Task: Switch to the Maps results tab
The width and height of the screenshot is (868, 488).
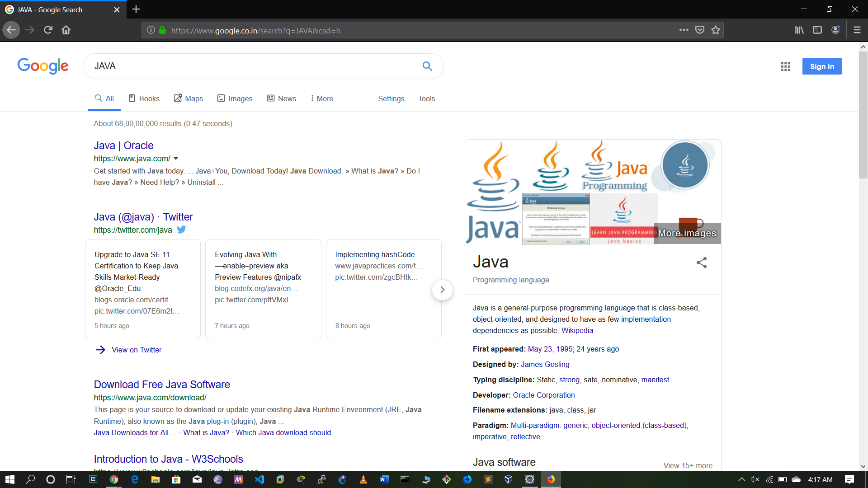Action: click(189, 99)
